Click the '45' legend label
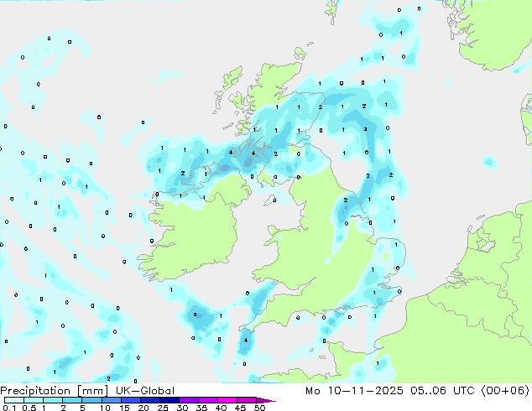Image resolution: width=532 pixels, height=411 pixels. click(240, 408)
